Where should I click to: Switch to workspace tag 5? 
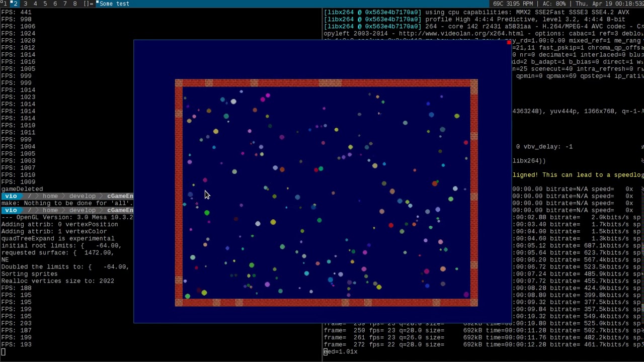[x=45, y=4]
